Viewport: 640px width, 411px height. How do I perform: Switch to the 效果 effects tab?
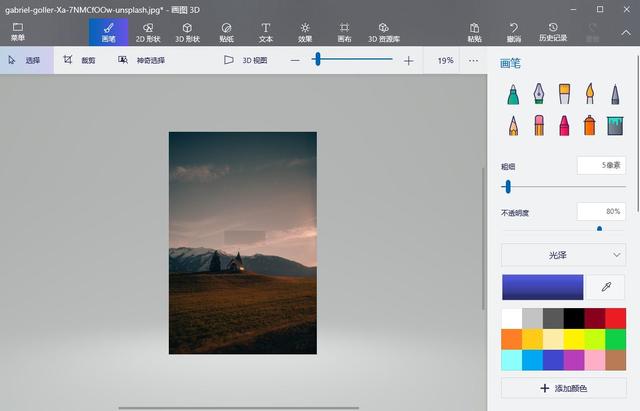pos(305,32)
